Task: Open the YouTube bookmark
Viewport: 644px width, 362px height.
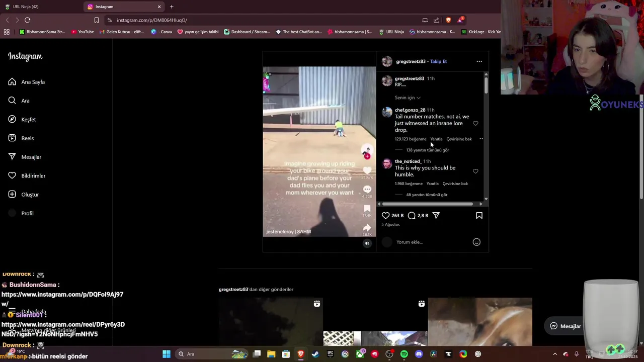Action: pos(83,32)
